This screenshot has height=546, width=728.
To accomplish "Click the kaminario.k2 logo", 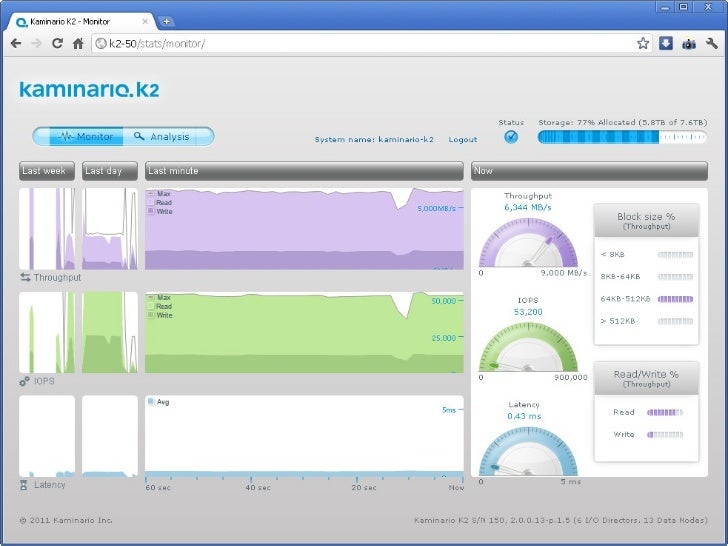I will (89, 89).
